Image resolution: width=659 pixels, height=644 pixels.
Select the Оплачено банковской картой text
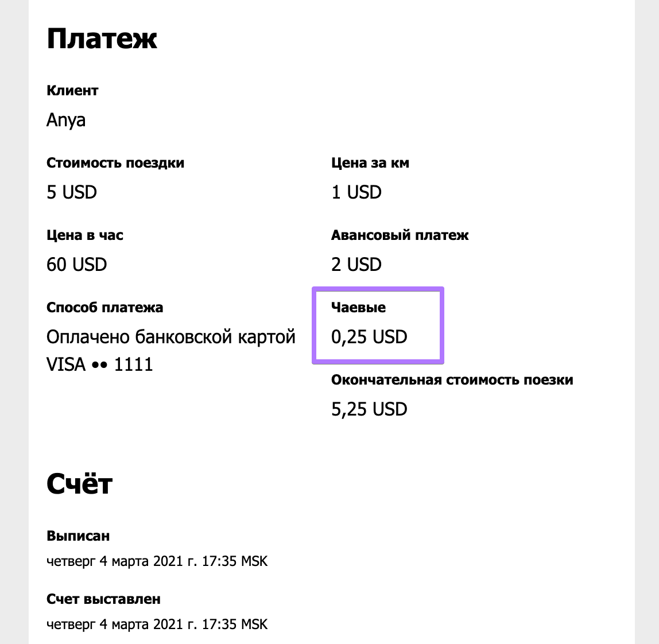(x=171, y=337)
